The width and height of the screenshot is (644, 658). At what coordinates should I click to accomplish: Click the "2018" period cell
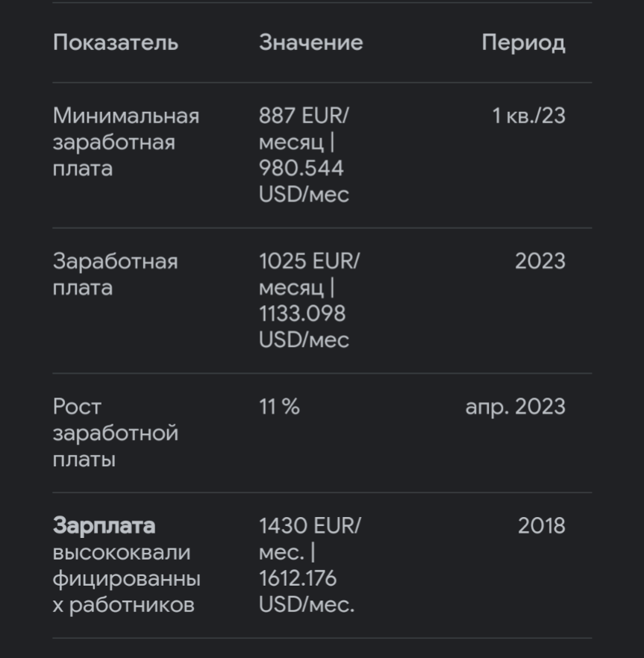point(541,526)
